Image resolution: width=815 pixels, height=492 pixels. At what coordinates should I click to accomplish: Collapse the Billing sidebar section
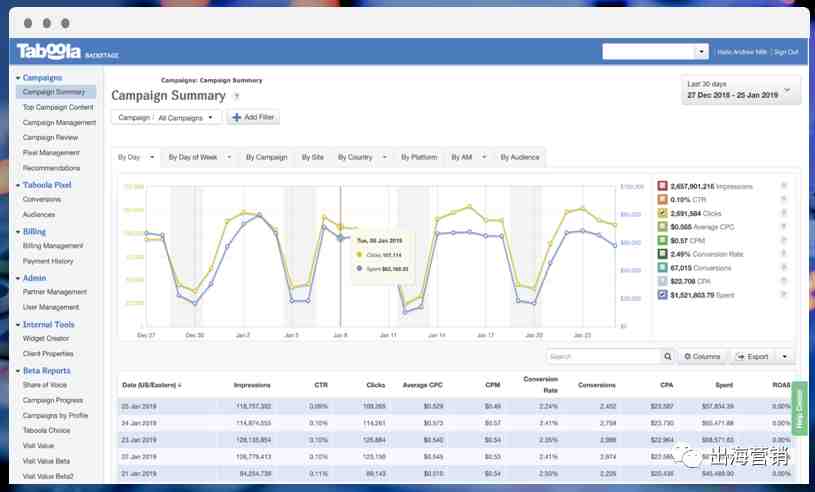click(x=18, y=232)
